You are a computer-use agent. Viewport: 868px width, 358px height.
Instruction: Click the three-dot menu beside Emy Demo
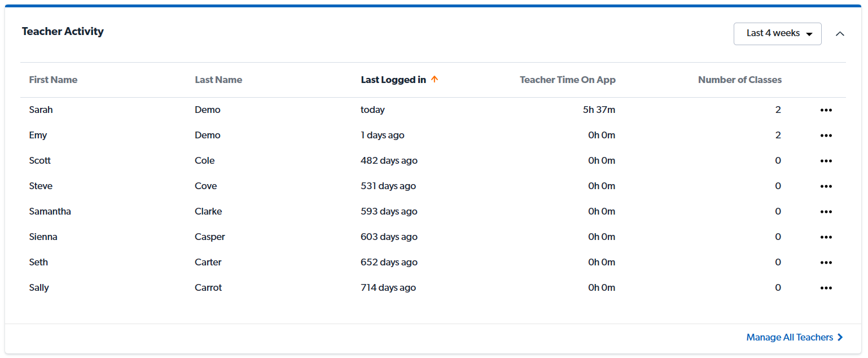826,135
